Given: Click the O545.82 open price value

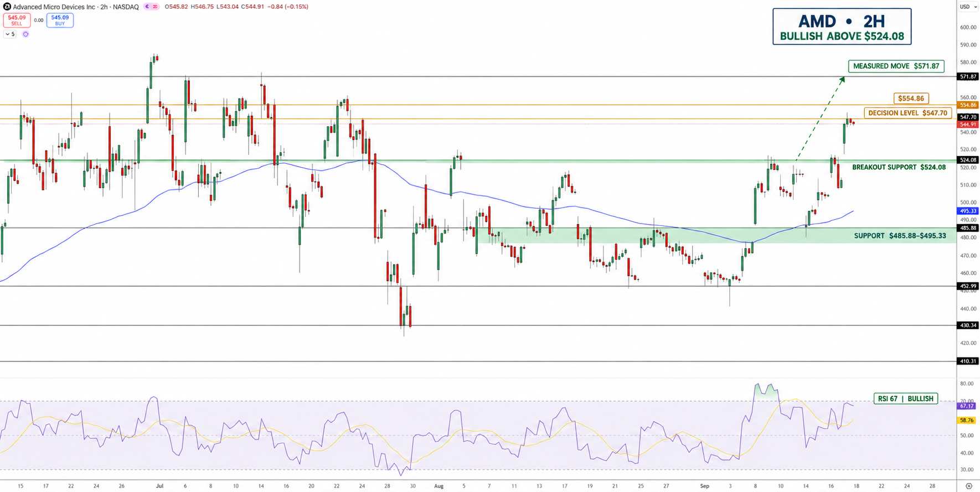Looking at the screenshot, I should pyautogui.click(x=176, y=7).
